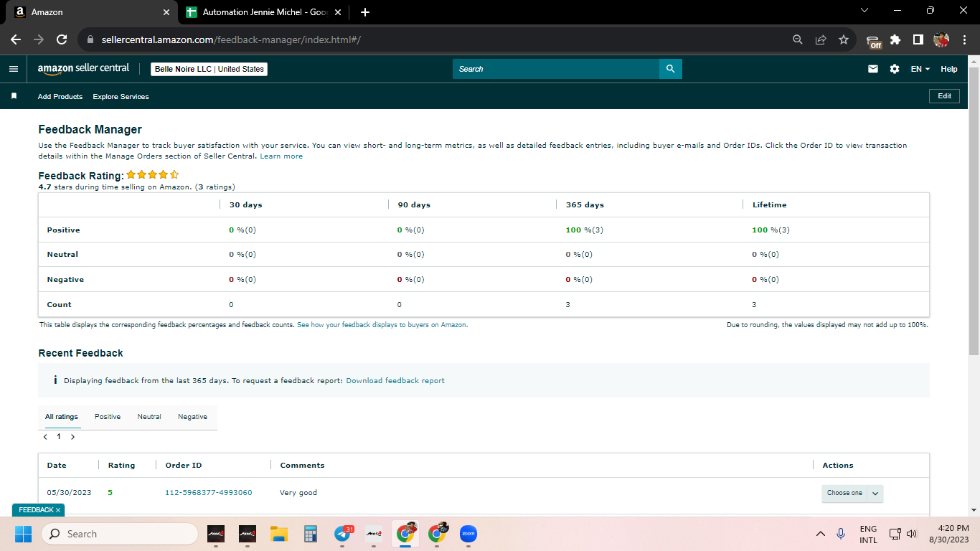The height and width of the screenshot is (551, 980).
Task: Open the Seller Central settings gear
Action: pyautogui.click(x=895, y=69)
